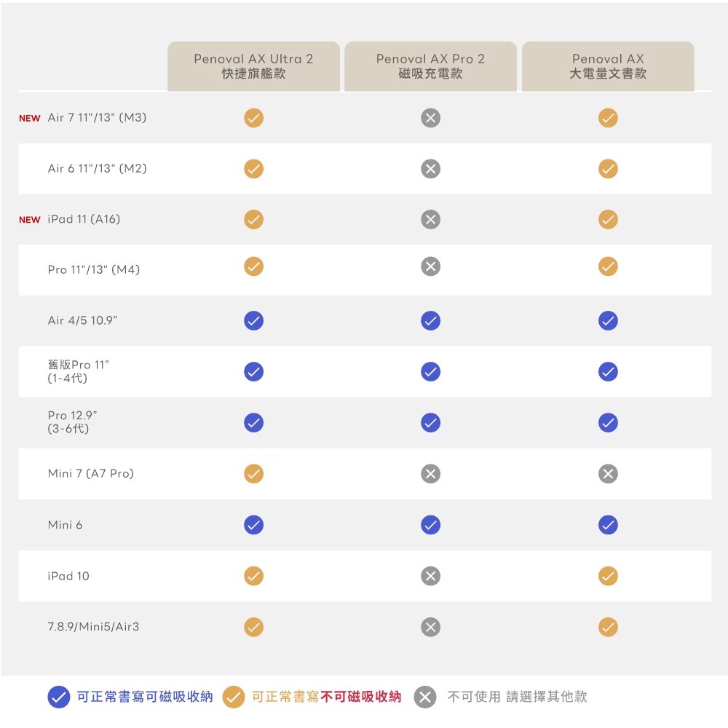Click the blue check for Pro 12.9" under Penoval AX
The width and height of the screenshot is (728, 728).
(608, 422)
